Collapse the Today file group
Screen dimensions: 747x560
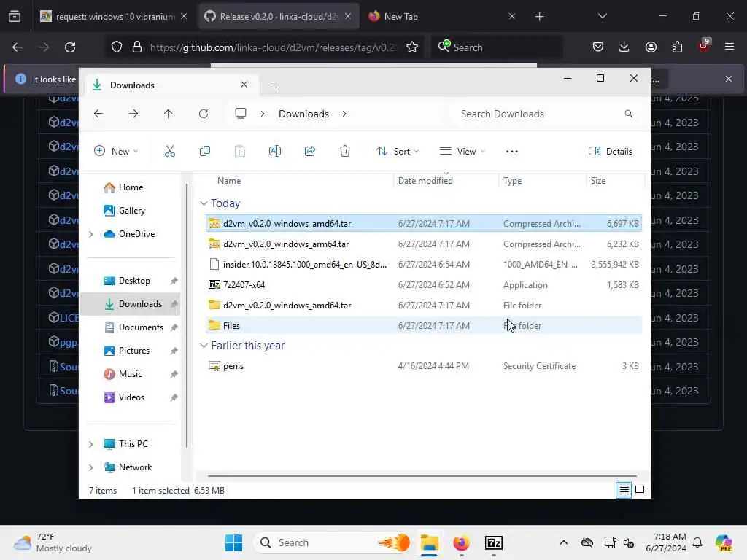click(204, 203)
